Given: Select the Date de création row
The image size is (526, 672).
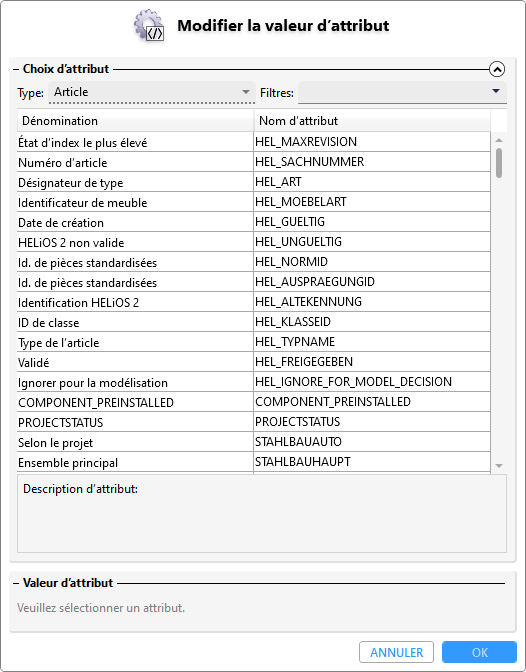Looking at the screenshot, I should pyautogui.click(x=253, y=222).
